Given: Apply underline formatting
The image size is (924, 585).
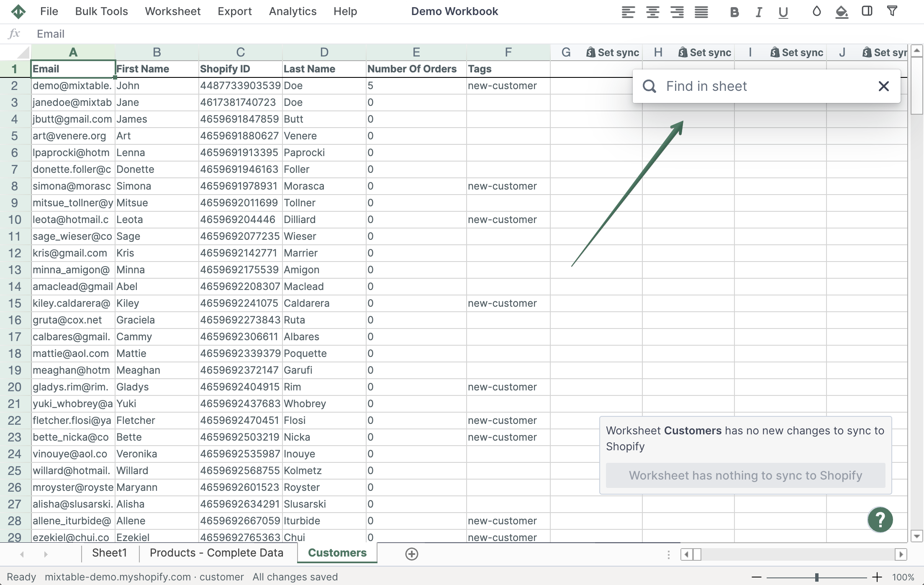Looking at the screenshot, I should 783,12.
